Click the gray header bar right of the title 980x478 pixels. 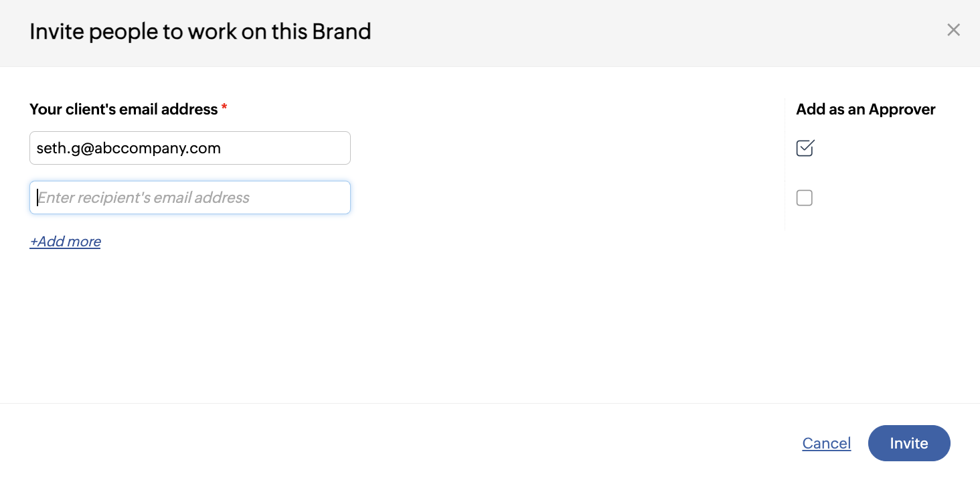click(636, 32)
